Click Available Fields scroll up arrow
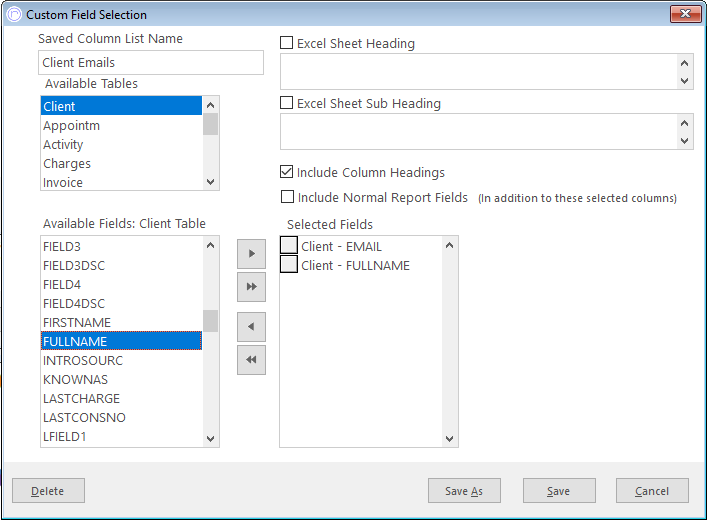707x520 pixels. (x=210, y=245)
